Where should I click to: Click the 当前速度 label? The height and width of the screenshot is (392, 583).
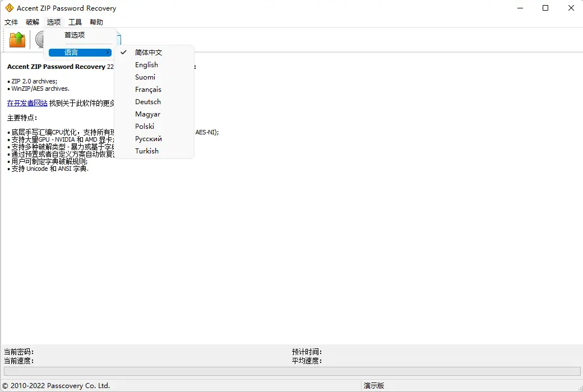tap(18, 361)
